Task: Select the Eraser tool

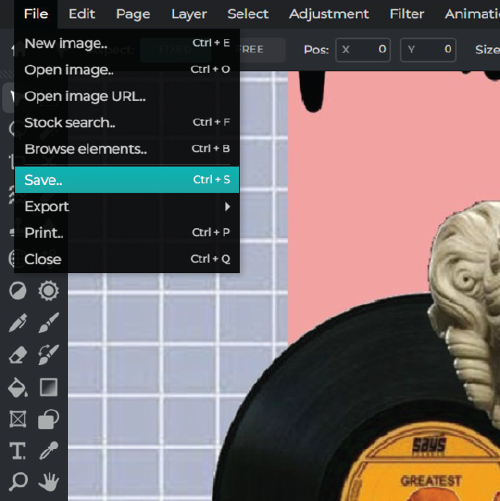Action: tap(18, 355)
